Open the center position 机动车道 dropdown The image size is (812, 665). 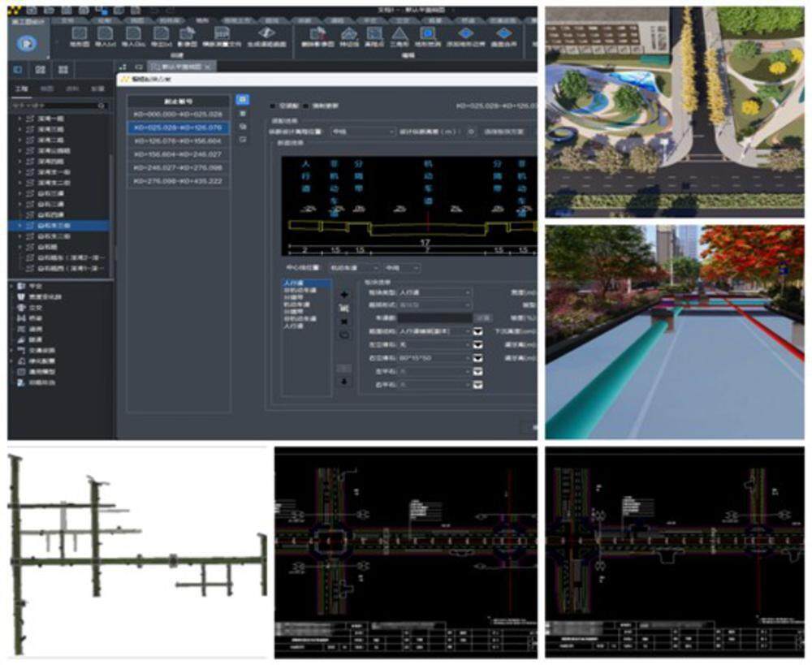click(353, 267)
